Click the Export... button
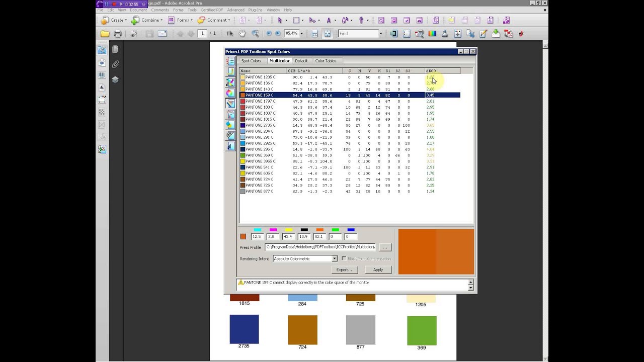Screen dimensions: 644x362 tap(344, 269)
